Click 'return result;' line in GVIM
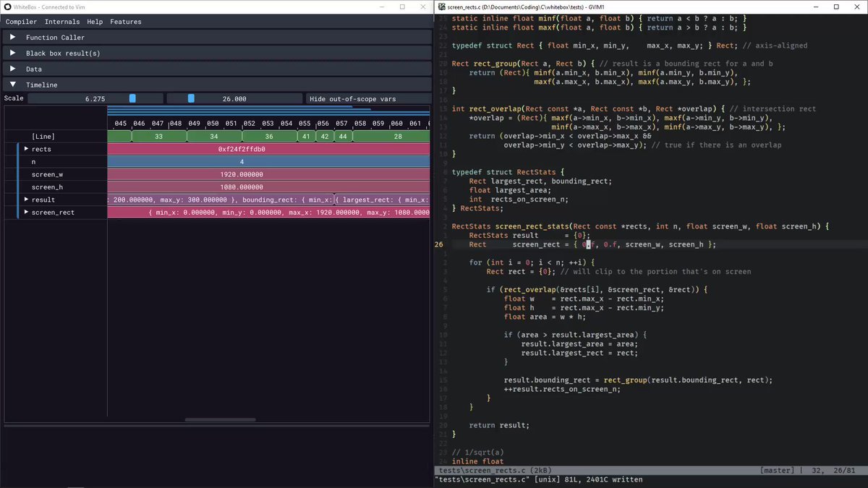Image resolution: width=868 pixels, height=488 pixels. 499,425
